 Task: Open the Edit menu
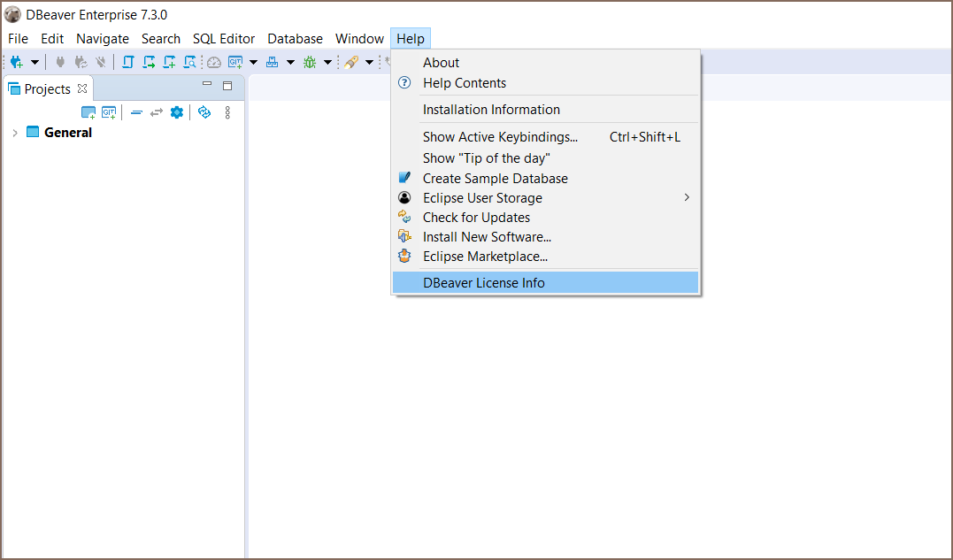click(52, 39)
